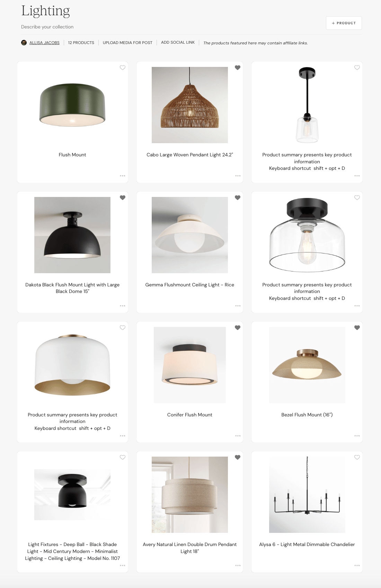Select Upload Media For Post

(127, 43)
